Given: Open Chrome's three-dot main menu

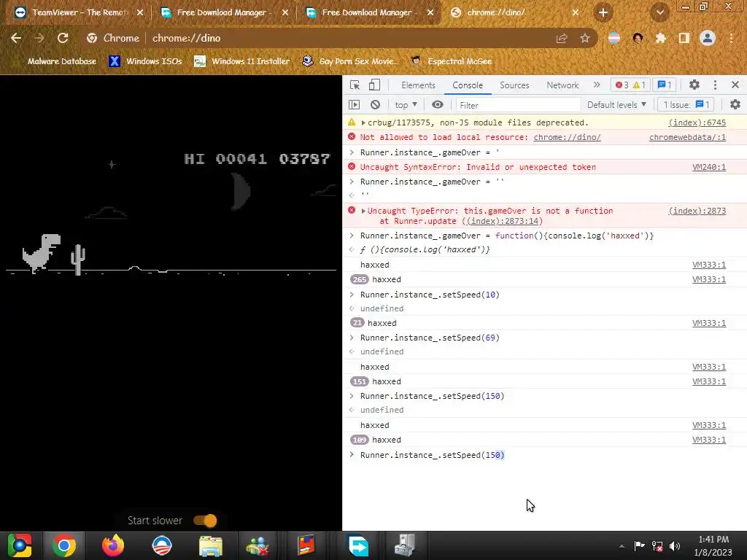Looking at the screenshot, I should (731, 38).
